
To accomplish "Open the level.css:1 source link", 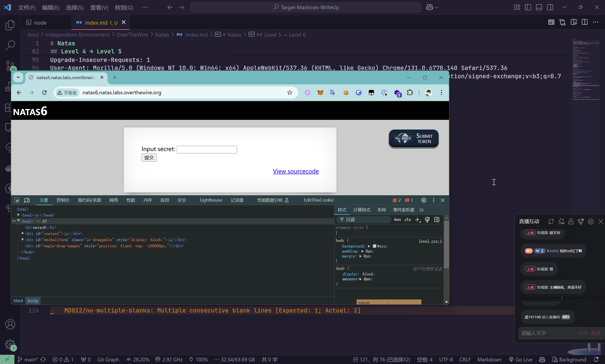I will pos(430,241).
